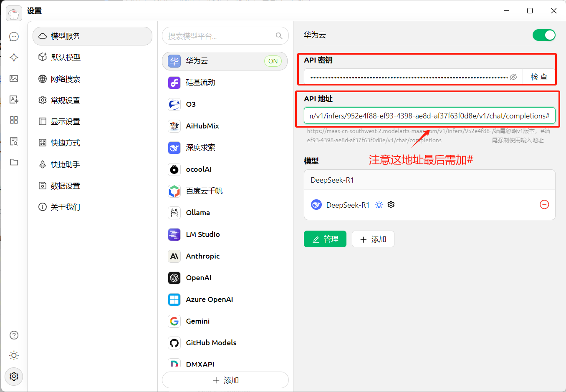Click the 模型 section heading

311,161
